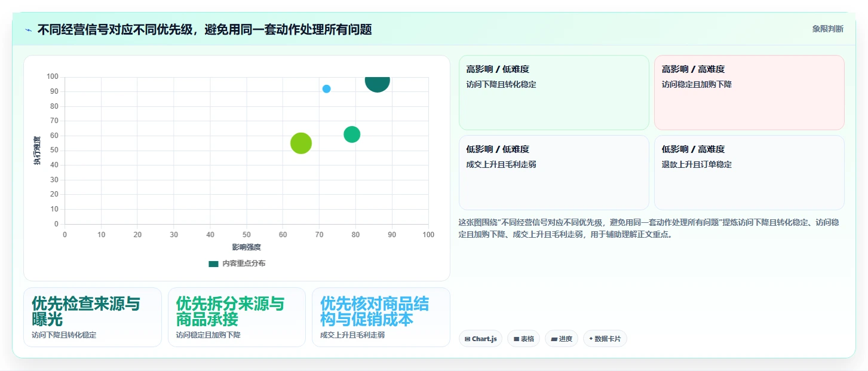Open the 高影响 / 高难度 quadrant card
868x371 pixels.
[749, 93]
